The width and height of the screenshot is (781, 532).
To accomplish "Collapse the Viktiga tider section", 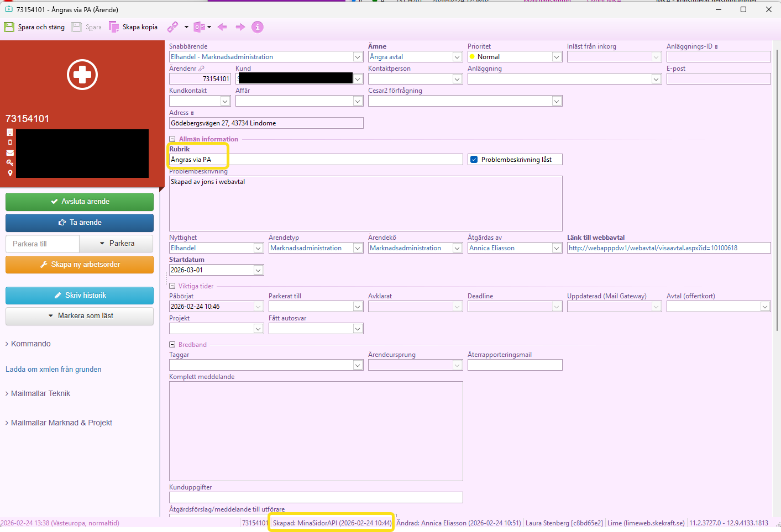I will pyautogui.click(x=172, y=286).
